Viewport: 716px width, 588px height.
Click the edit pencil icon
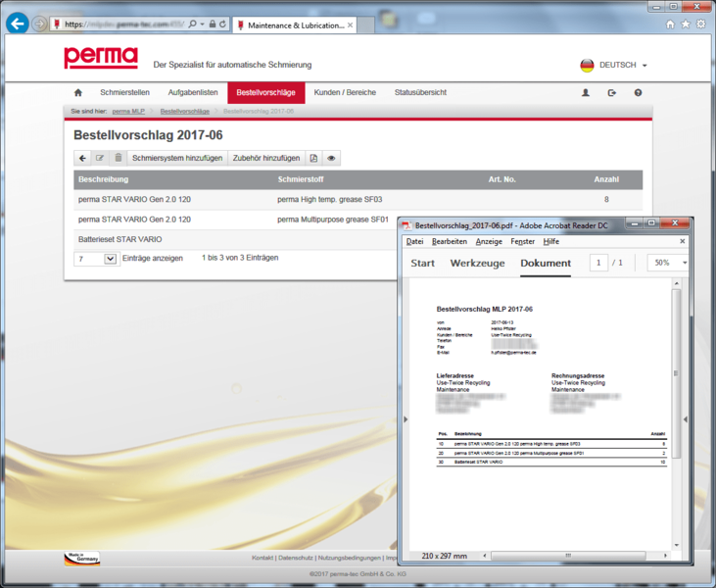(100, 158)
